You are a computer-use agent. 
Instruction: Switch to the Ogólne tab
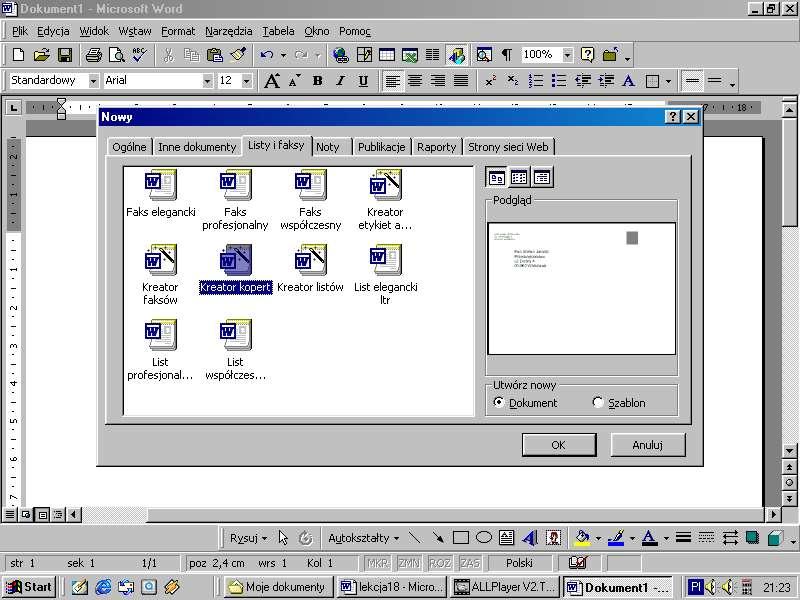click(x=129, y=147)
